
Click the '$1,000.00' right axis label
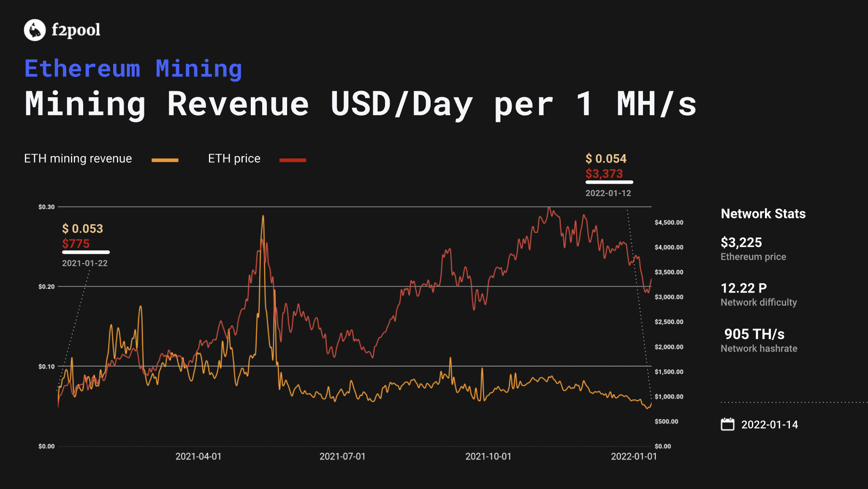(669, 397)
